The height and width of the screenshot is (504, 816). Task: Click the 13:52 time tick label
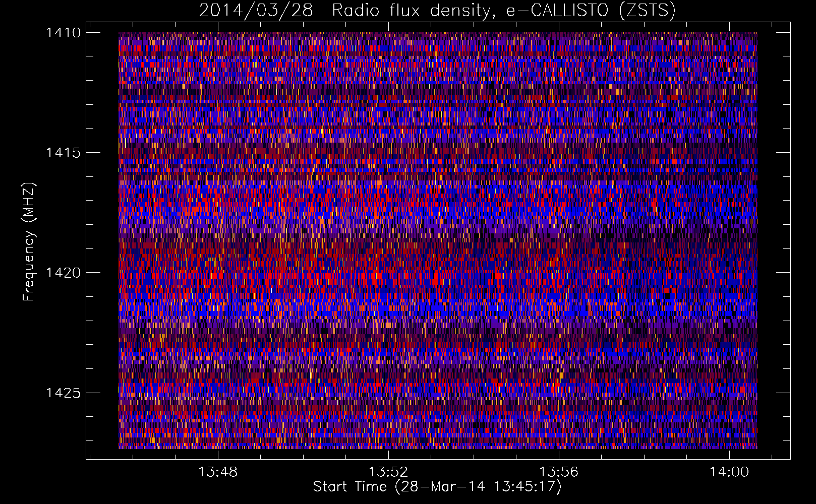pyautogui.click(x=388, y=472)
